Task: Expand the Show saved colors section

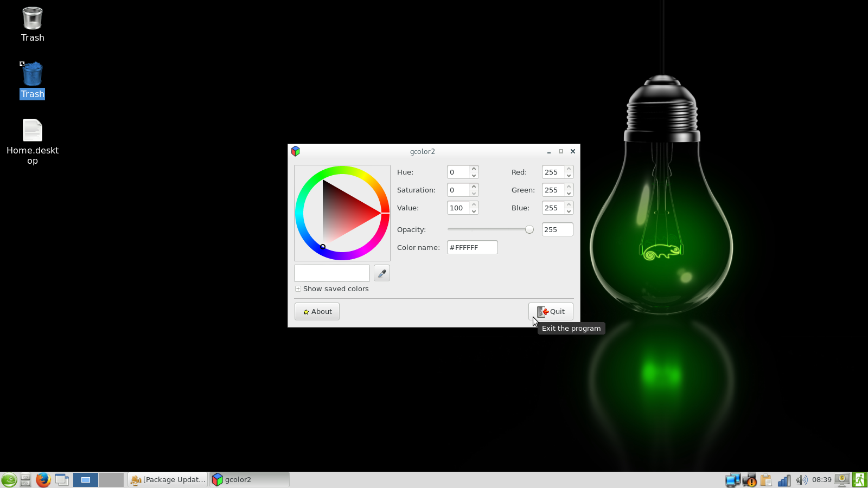Action: click(298, 289)
